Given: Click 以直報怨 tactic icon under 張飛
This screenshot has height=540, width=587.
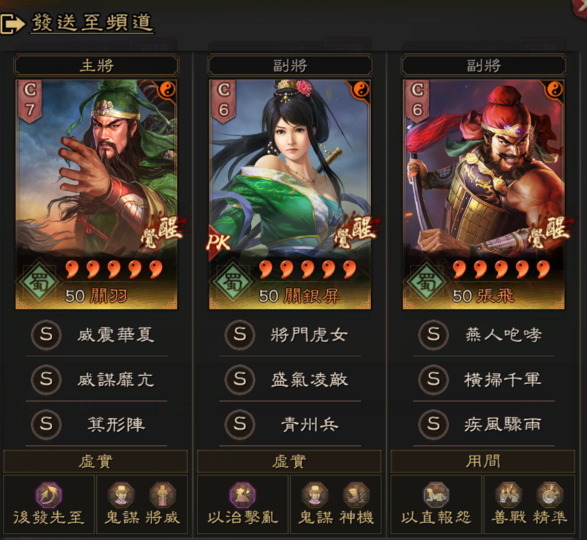Looking at the screenshot, I should pyautogui.click(x=436, y=495).
